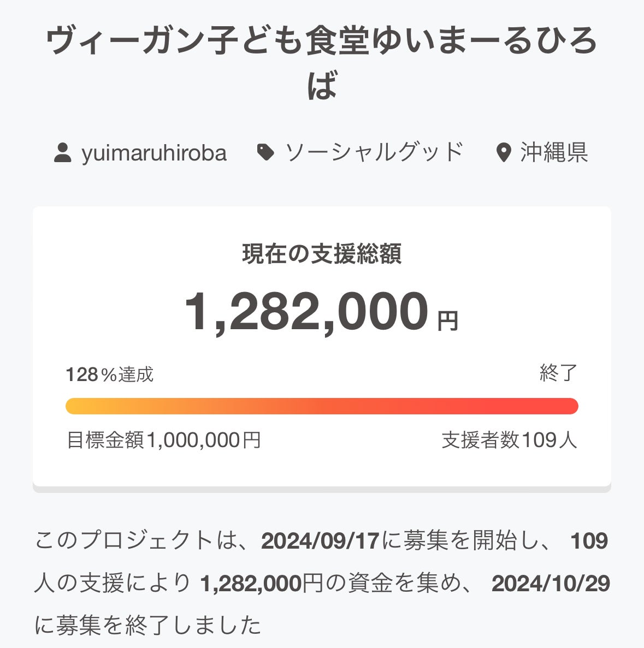Click the bold 109 supporter count in summary
The width and height of the screenshot is (644, 648).
(x=589, y=541)
